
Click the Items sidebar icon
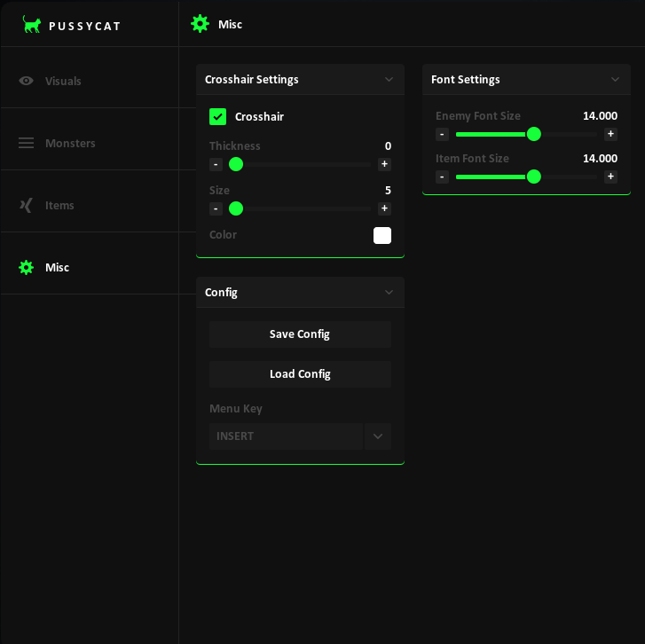[x=27, y=205]
